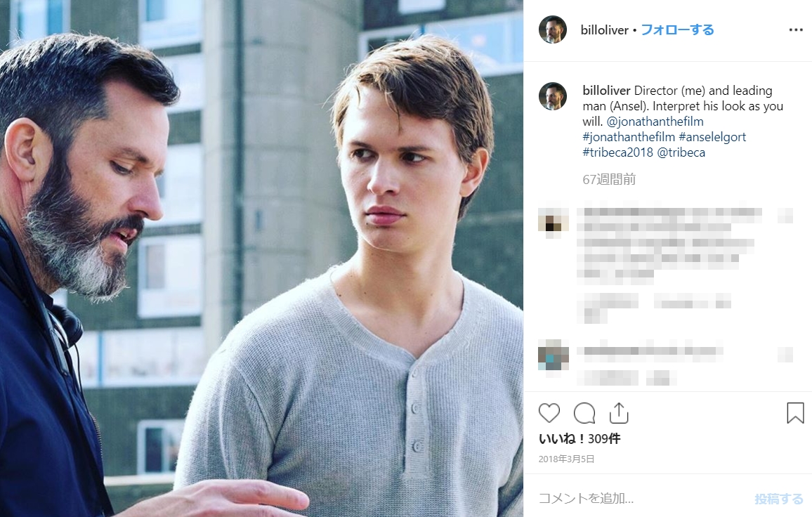Click the share arrow icon
This screenshot has width=812, height=517.
tap(619, 413)
